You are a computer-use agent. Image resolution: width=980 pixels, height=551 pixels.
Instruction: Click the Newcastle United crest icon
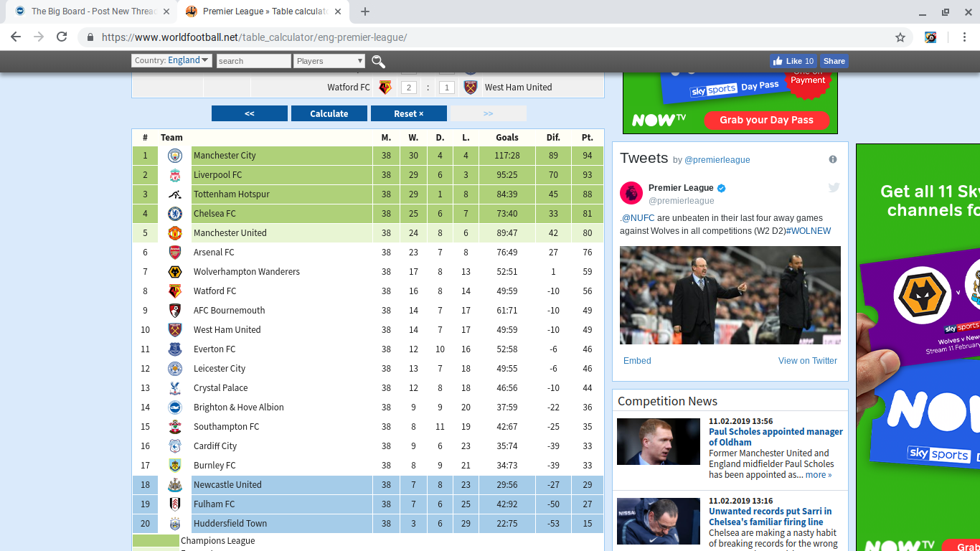175,485
